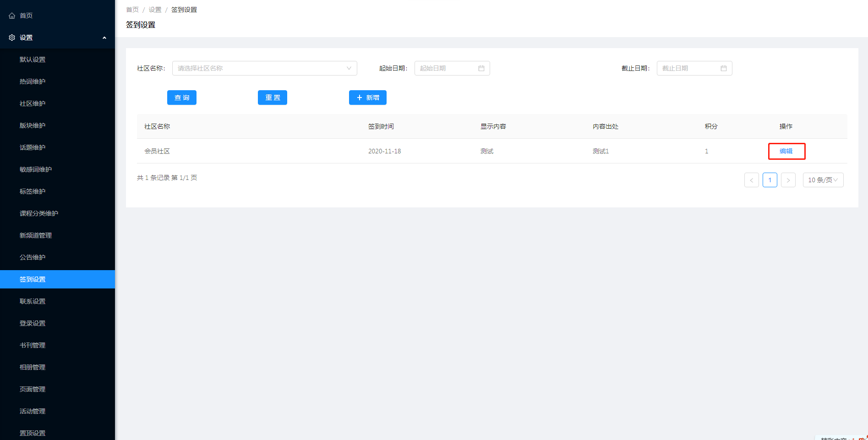
Task: Click the 重置 button
Action: click(273, 98)
